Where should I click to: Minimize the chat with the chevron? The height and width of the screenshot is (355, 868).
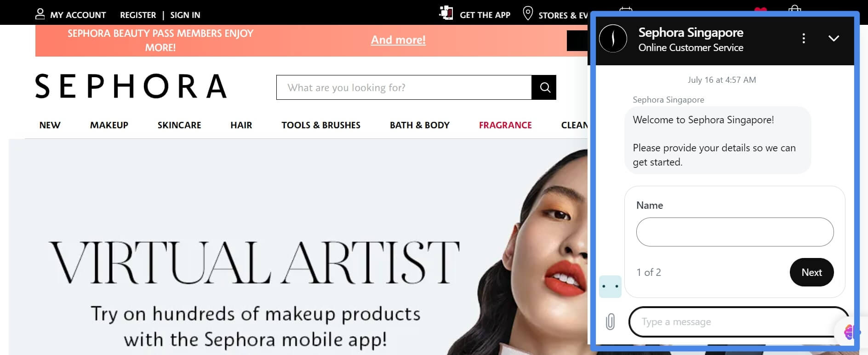point(834,38)
